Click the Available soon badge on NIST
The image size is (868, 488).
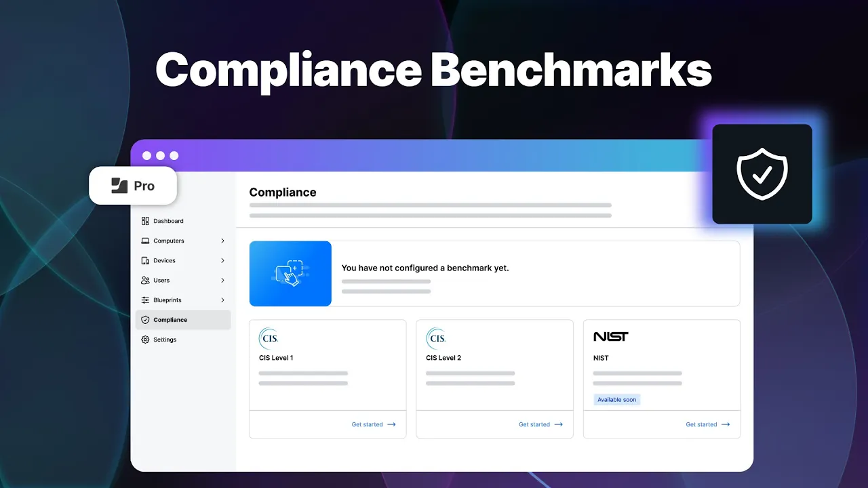pos(617,400)
